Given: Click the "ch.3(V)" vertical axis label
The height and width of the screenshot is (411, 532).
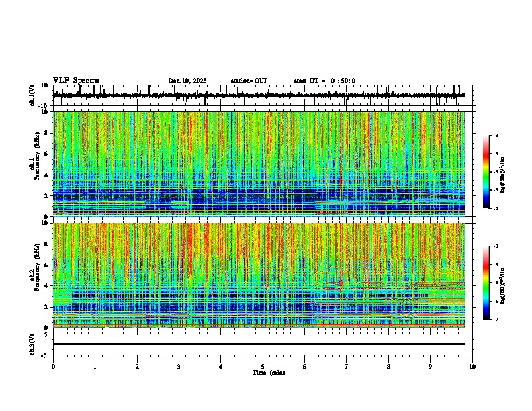Looking at the screenshot, I should pyautogui.click(x=32, y=345).
